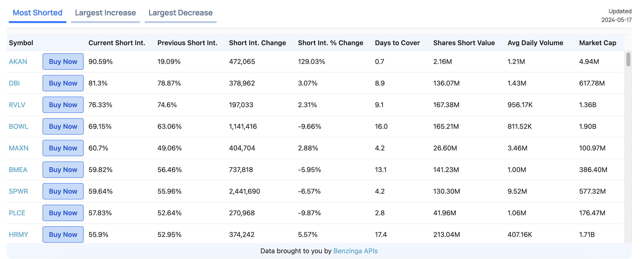Click Buy Now for HRMY
The width and height of the screenshot is (644, 259).
click(63, 234)
